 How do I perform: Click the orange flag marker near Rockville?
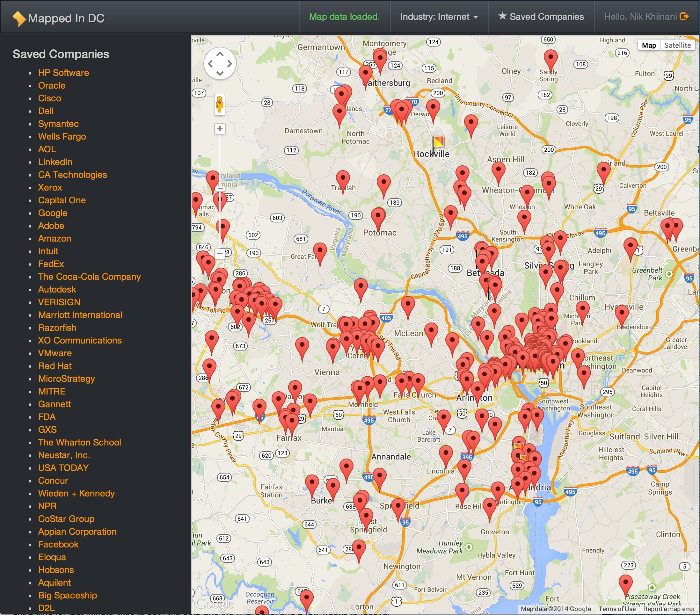[438, 141]
